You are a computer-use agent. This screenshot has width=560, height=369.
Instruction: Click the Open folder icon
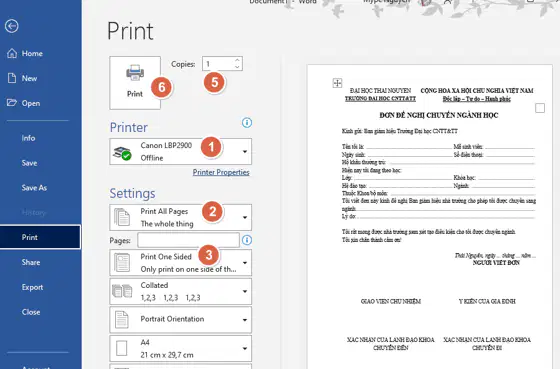click(x=12, y=103)
